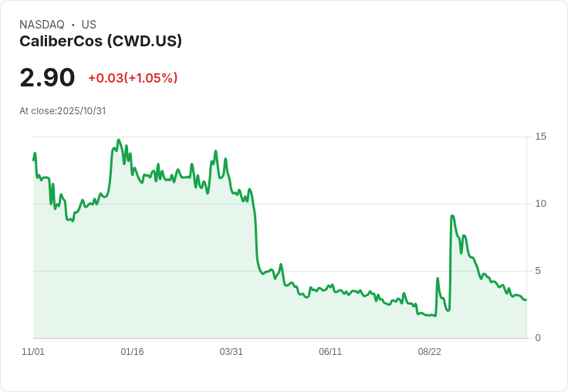This screenshot has width=568, height=392.
Task: Click the NASDAQ exchange label
Action: (x=42, y=25)
